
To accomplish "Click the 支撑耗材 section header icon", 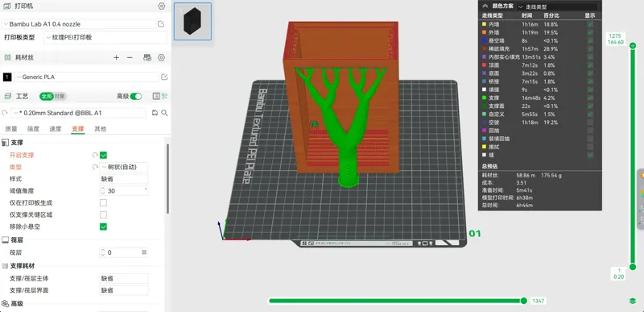I will coord(6,266).
